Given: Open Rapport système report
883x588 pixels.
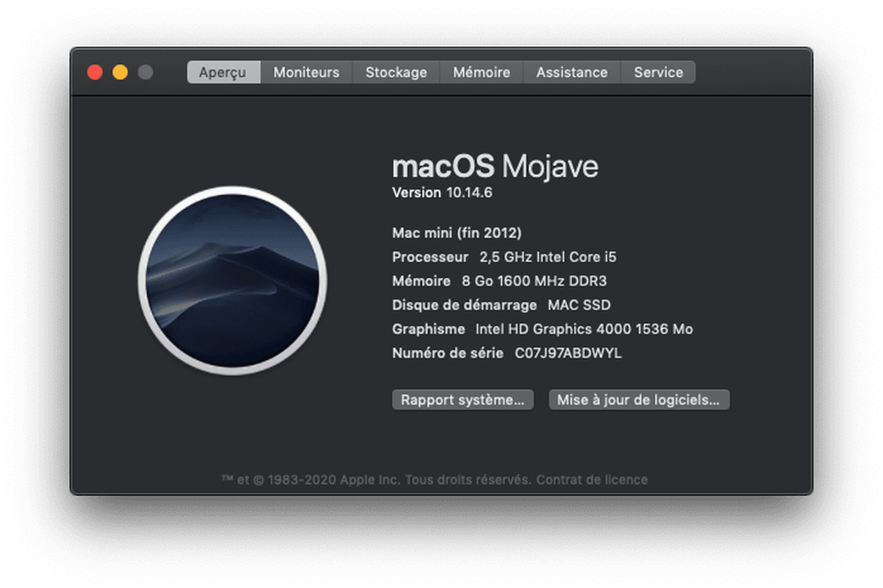Looking at the screenshot, I should click(x=463, y=400).
